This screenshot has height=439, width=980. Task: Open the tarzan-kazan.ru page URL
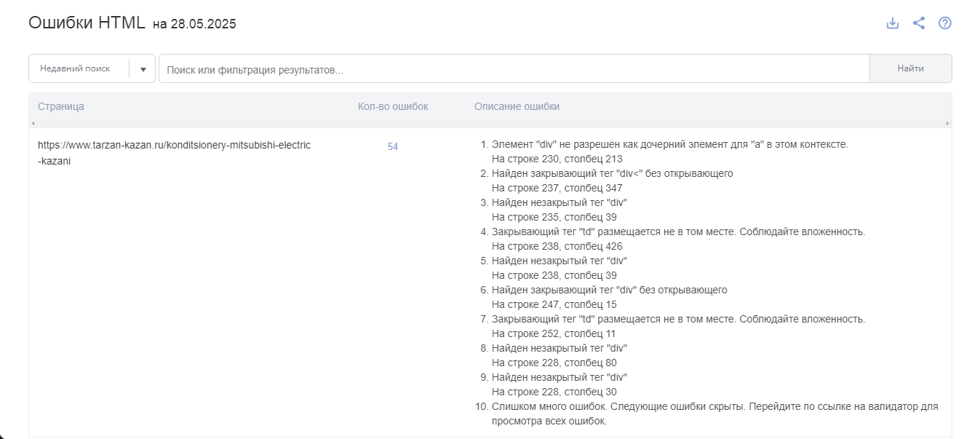click(x=174, y=153)
